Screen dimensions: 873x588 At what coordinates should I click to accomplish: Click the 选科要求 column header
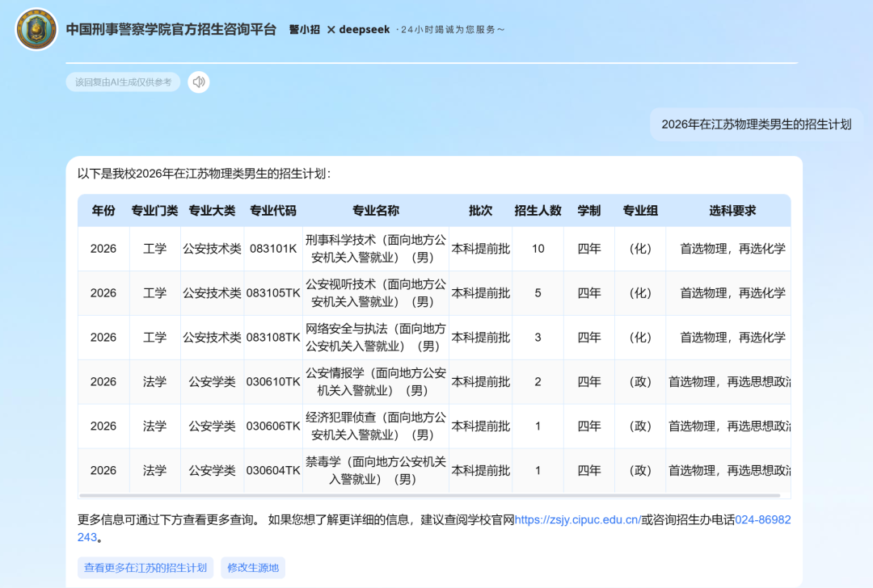[732, 210]
